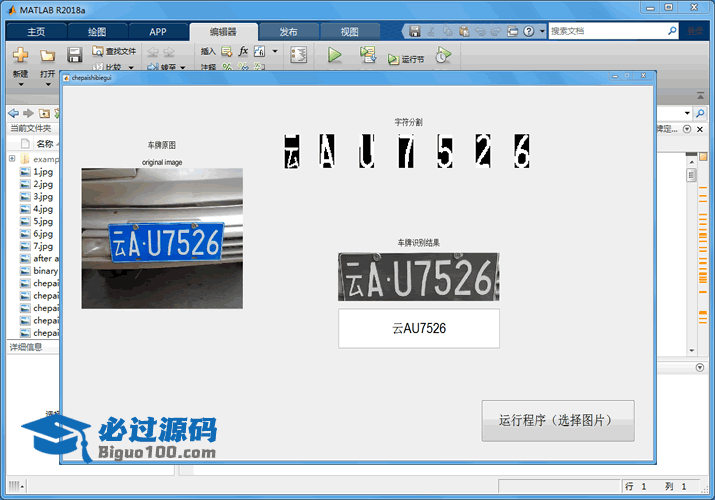Navigate back in the current folder toolbar
This screenshot has height=500, width=715.
click(14, 113)
